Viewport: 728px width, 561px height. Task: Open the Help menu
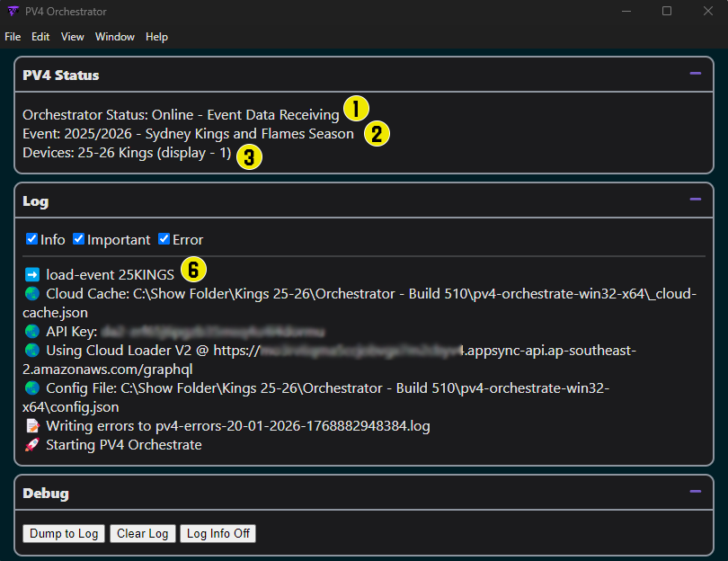click(156, 37)
